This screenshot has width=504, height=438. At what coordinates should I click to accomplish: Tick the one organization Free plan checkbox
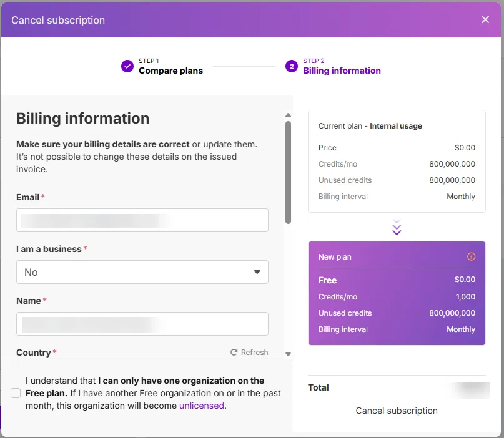16,393
